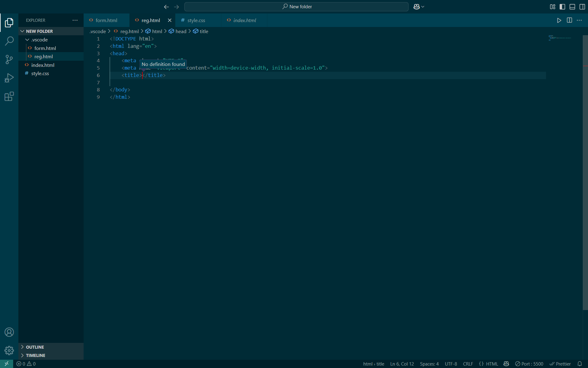Open editor More Actions ellipsis
The image size is (588, 368).
click(579, 20)
